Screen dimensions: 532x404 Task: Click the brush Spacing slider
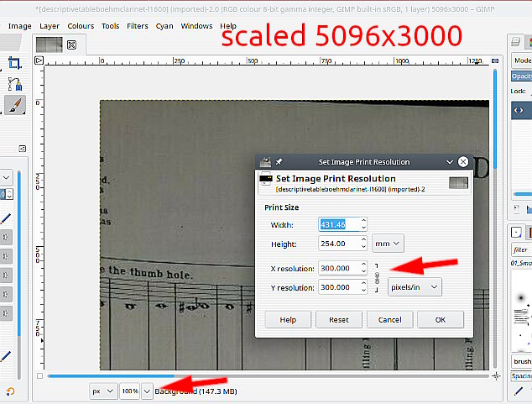(522, 375)
